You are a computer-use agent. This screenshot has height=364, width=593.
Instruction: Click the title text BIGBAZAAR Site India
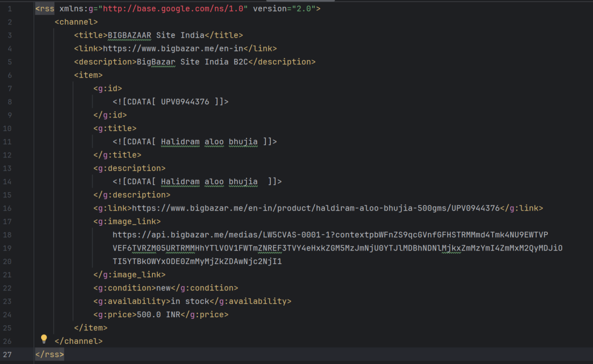(x=156, y=35)
